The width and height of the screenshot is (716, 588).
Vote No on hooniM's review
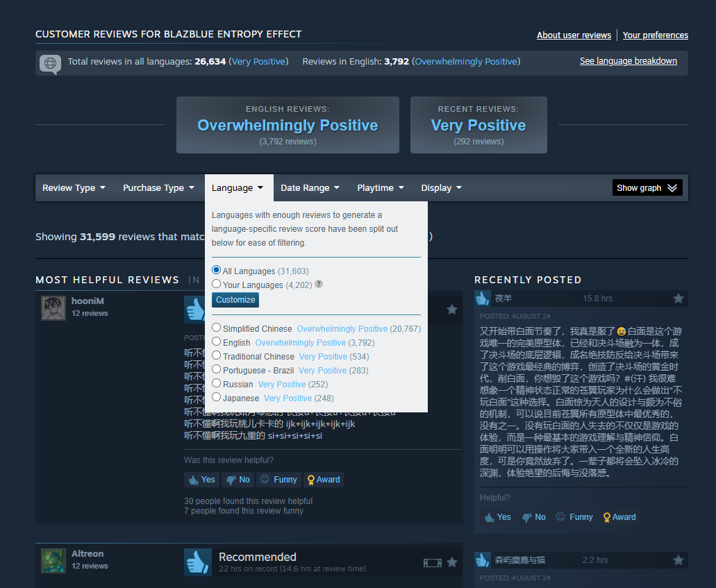[238, 479]
